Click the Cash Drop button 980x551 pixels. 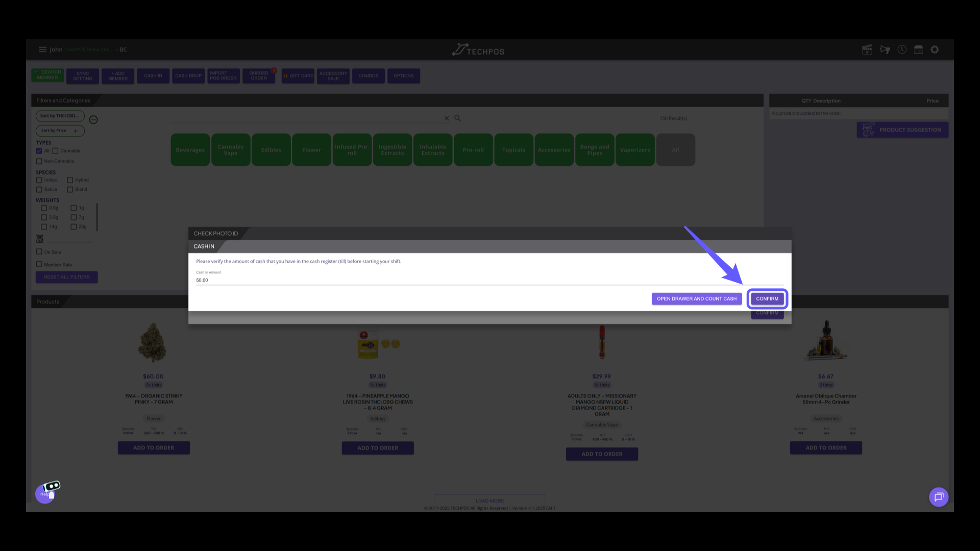(x=188, y=76)
